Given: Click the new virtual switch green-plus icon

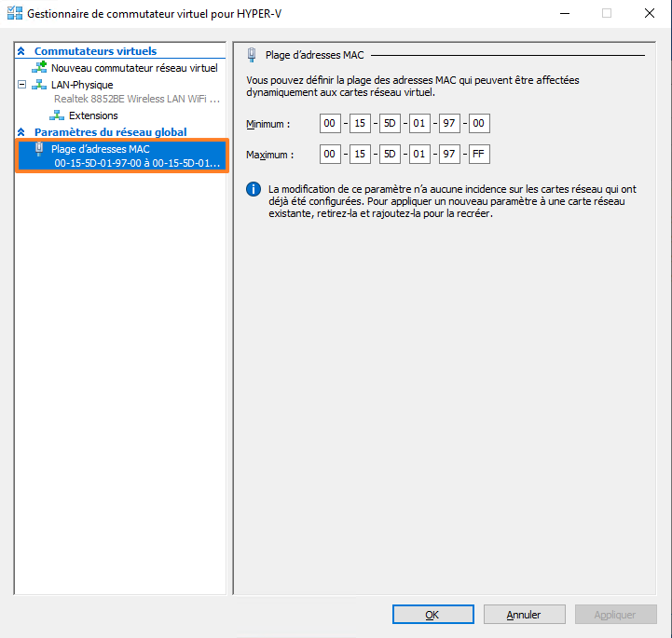Looking at the screenshot, I should coord(39,68).
